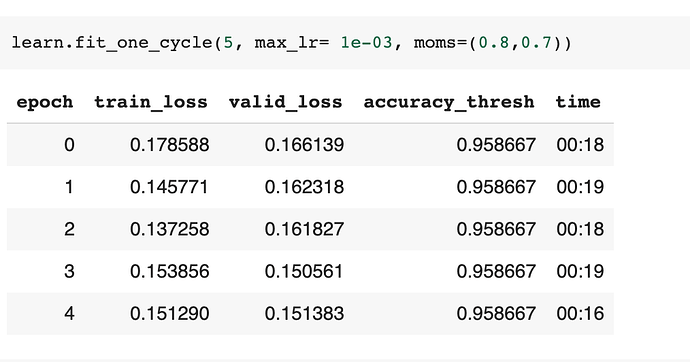Click the learn.fit_one_cycle code cell

click(345, 43)
